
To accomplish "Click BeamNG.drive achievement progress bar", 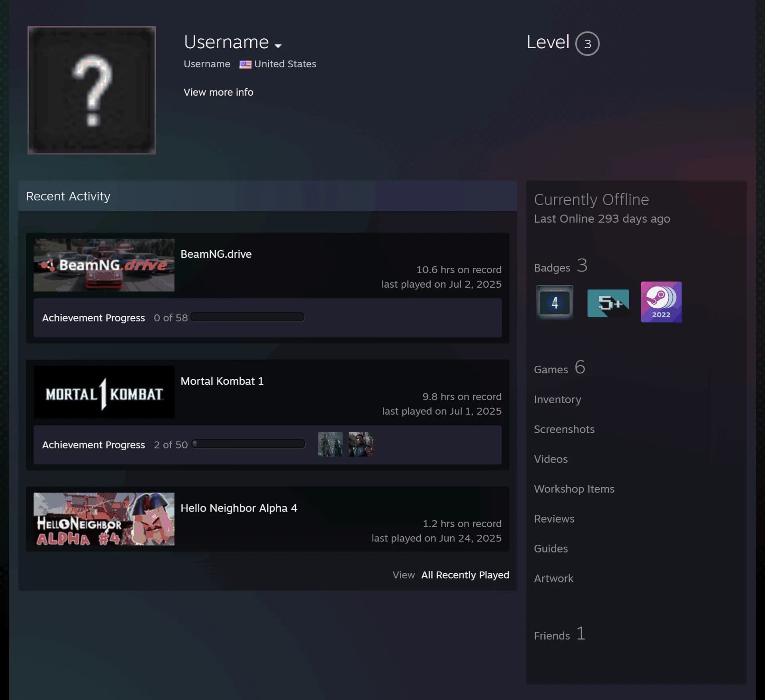I will [x=247, y=317].
